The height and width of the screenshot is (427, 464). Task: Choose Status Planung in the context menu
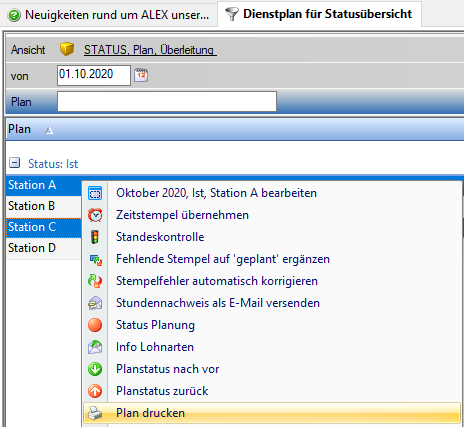point(272,325)
